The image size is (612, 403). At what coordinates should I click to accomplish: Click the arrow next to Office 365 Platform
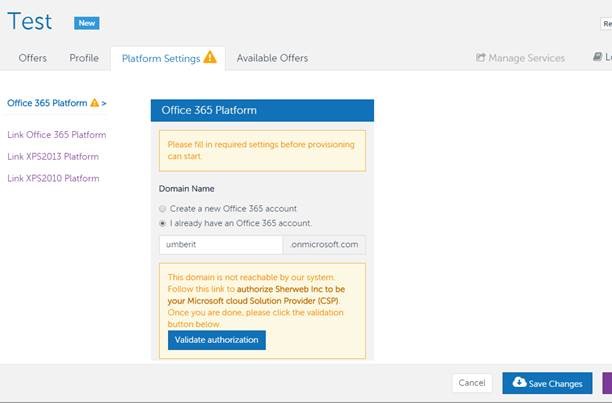104,103
